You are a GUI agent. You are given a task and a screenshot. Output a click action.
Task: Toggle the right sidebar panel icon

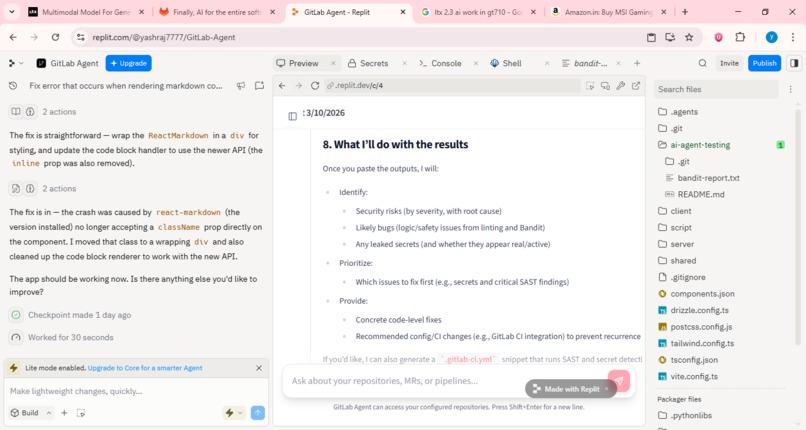click(794, 63)
